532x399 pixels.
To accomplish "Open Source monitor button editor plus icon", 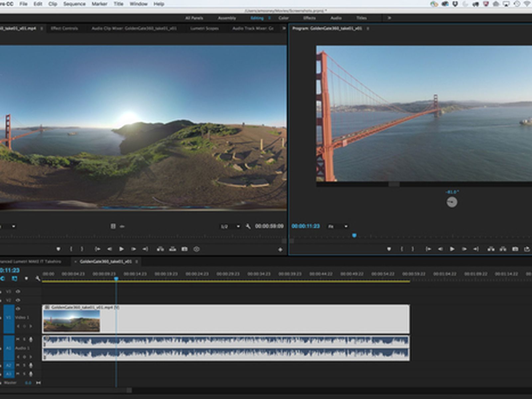I will click(x=280, y=249).
